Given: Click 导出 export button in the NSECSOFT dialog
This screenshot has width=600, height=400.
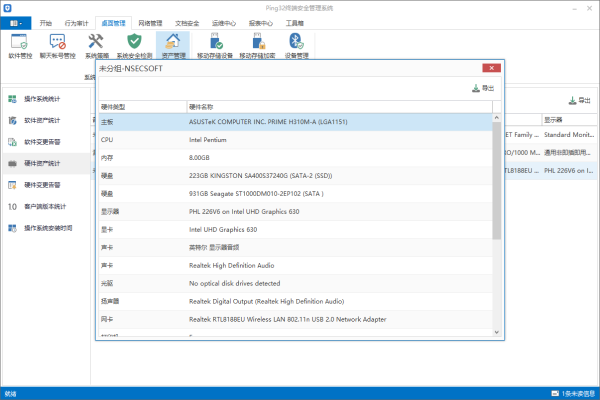Looking at the screenshot, I should (x=483, y=88).
